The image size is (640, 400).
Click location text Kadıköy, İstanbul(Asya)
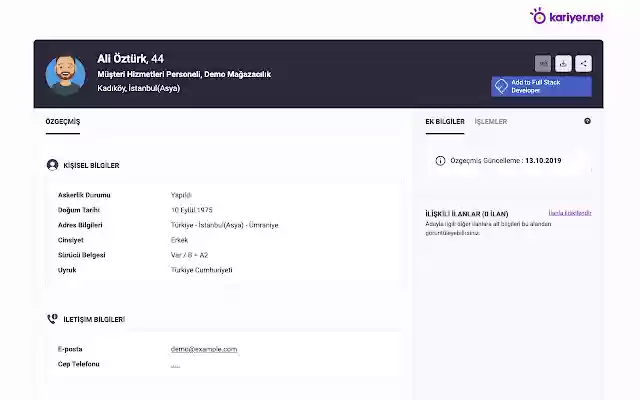click(138, 88)
